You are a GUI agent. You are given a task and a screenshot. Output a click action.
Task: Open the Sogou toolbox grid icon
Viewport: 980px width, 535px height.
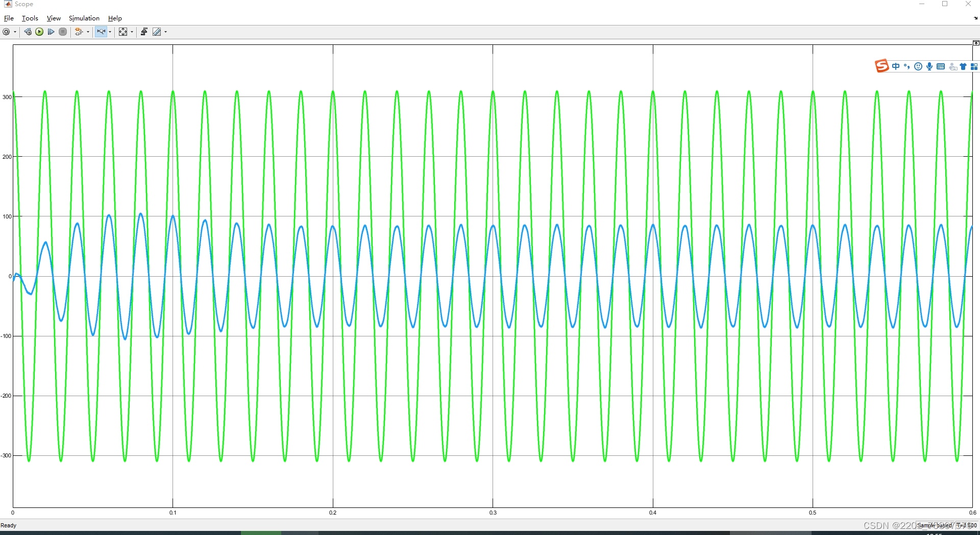coord(974,66)
